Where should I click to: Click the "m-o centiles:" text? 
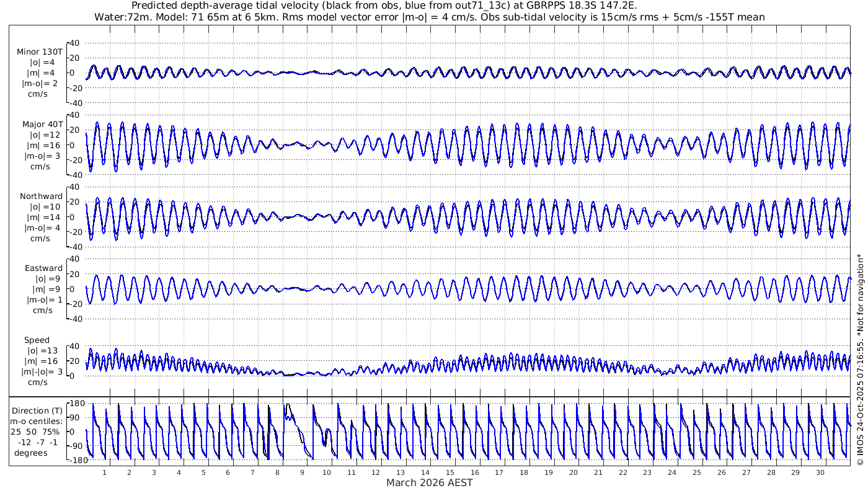tap(36, 422)
